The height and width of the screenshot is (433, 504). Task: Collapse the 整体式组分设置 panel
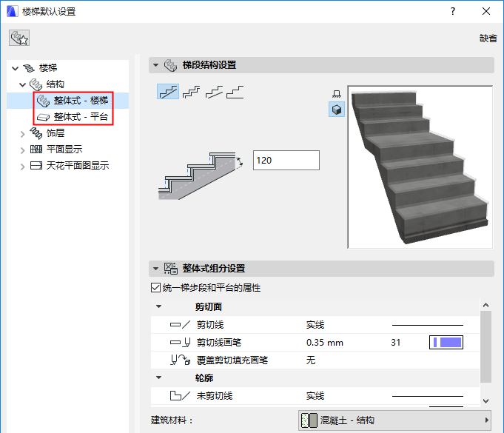156,269
